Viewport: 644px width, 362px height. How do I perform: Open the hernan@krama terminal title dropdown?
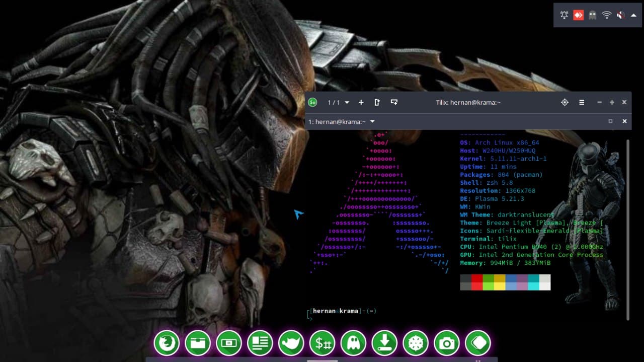point(372,121)
